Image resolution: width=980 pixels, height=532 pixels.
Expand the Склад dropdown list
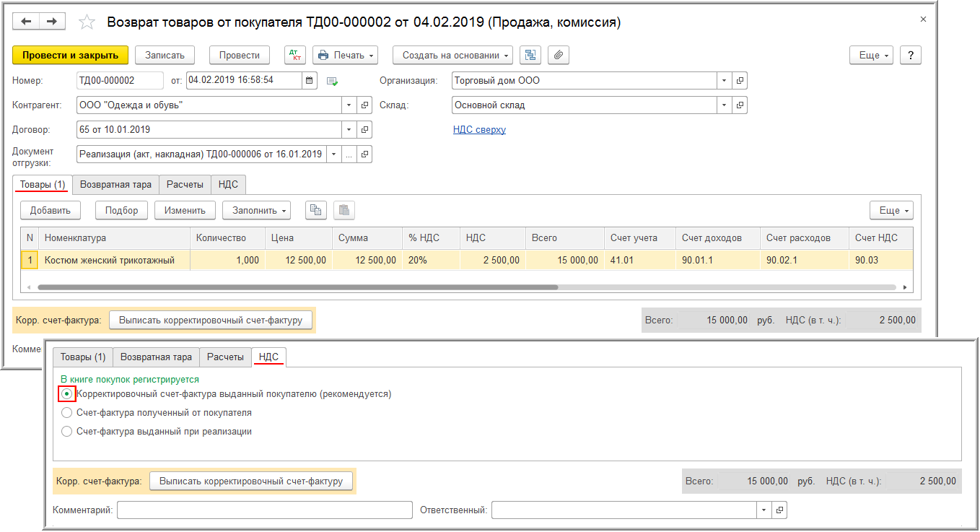725,105
